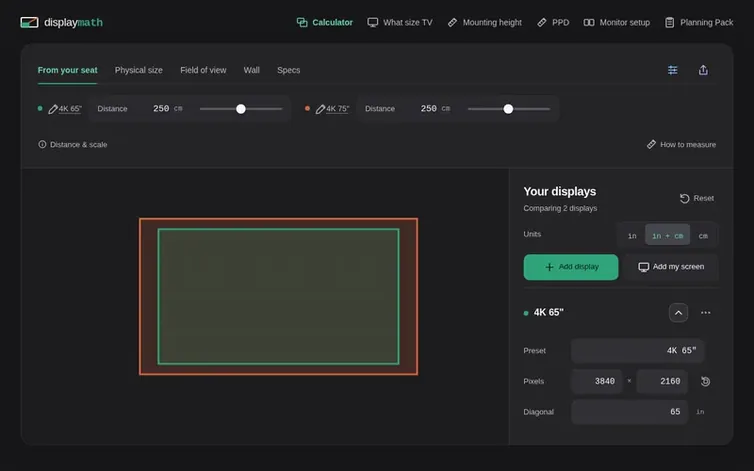Image resolution: width=754 pixels, height=471 pixels.
Task: Click the Reset button
Action: [x=697, y=198]
